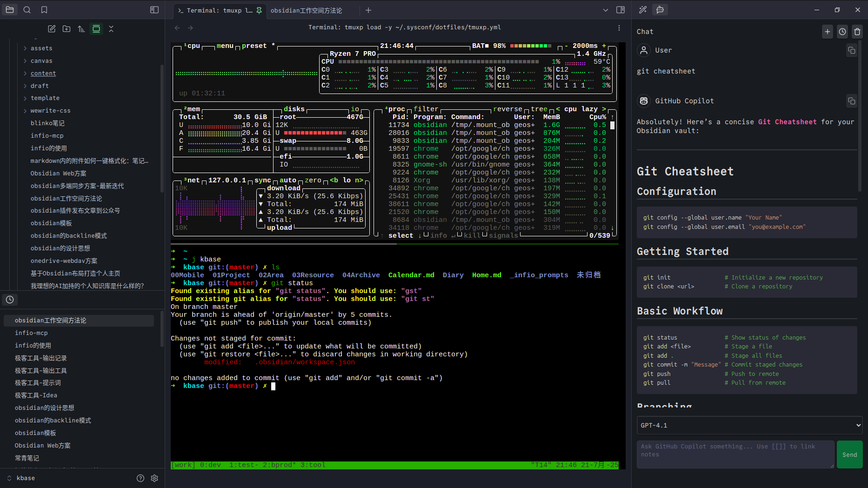Create a new note with pencil icon
This screenshot has width=868, height=488.
[52, 29]
